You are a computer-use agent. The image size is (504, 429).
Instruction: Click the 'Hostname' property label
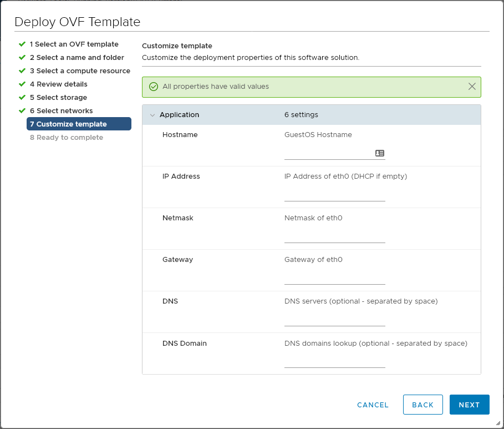(180, 135)
